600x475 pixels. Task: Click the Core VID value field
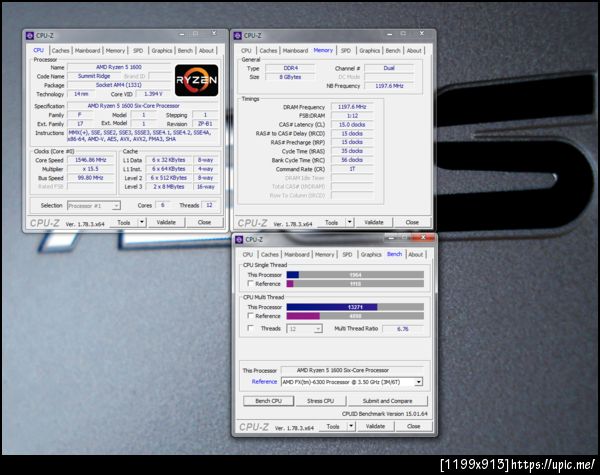click(153, 94)
